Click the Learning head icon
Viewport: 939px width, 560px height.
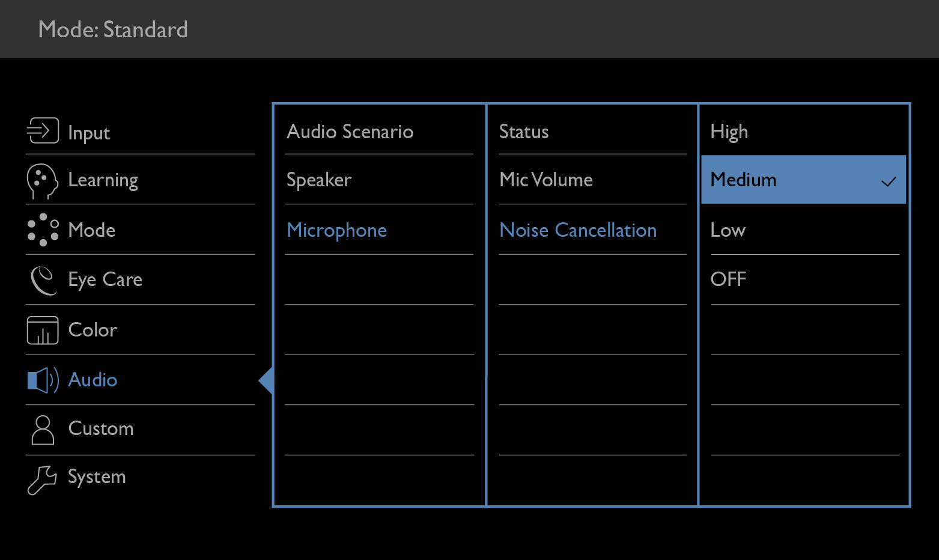tap(42, 181)
